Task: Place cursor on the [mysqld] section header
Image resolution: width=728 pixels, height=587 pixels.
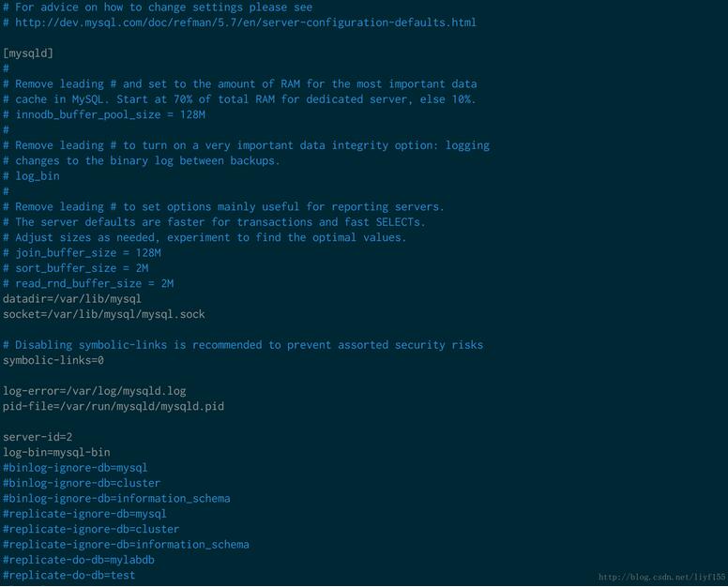Action: (x=28, y=53)
